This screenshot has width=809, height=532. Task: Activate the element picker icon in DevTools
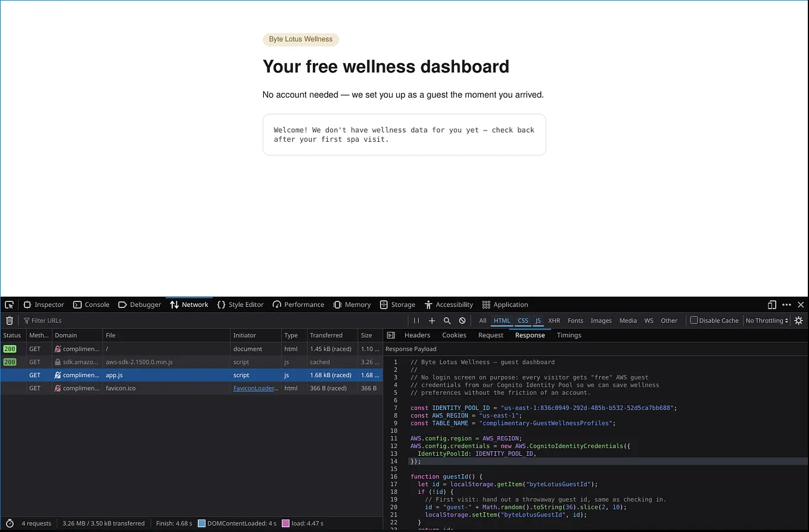[x=10, y=304]
